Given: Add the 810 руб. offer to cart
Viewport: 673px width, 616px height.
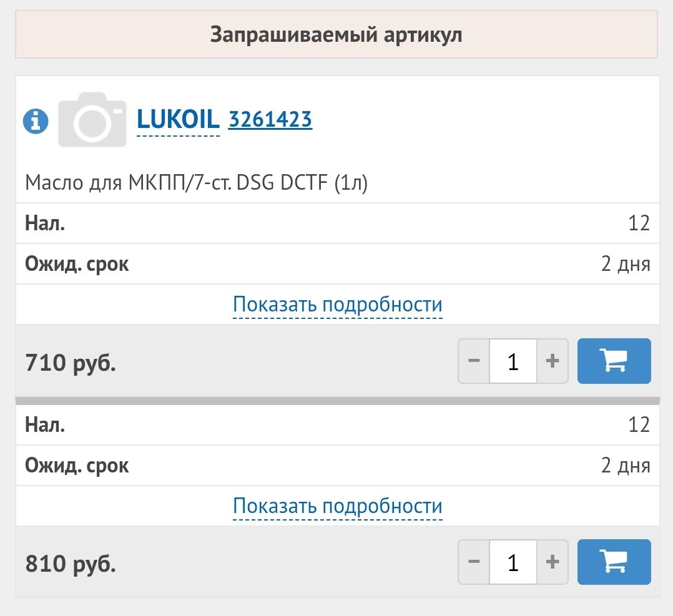Looking at the screenshot, I should click(614, 562).
